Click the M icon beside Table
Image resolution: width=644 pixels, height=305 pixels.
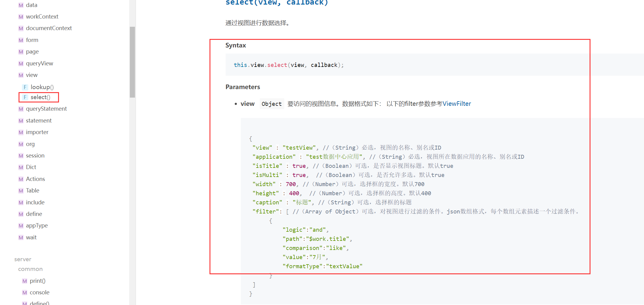click(21, 191)
